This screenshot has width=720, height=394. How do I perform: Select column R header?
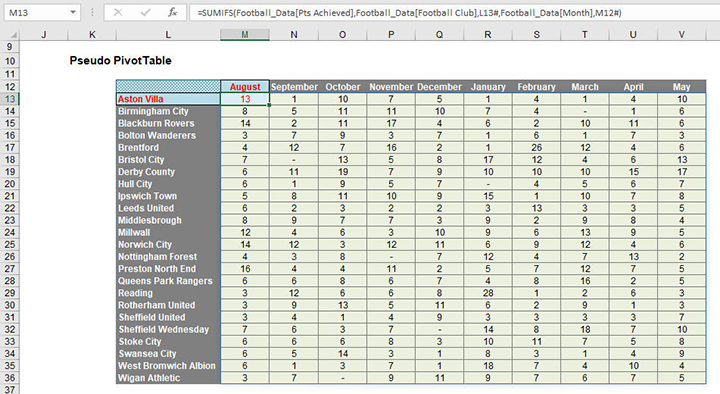tap(488, 34)
